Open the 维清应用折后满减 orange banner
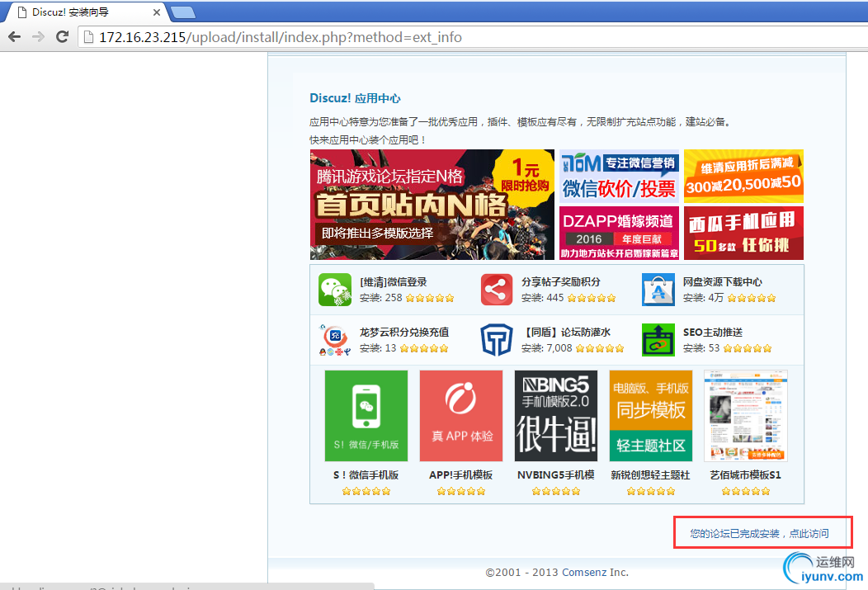This screenshot has height=590, width=868. [743, 176]
